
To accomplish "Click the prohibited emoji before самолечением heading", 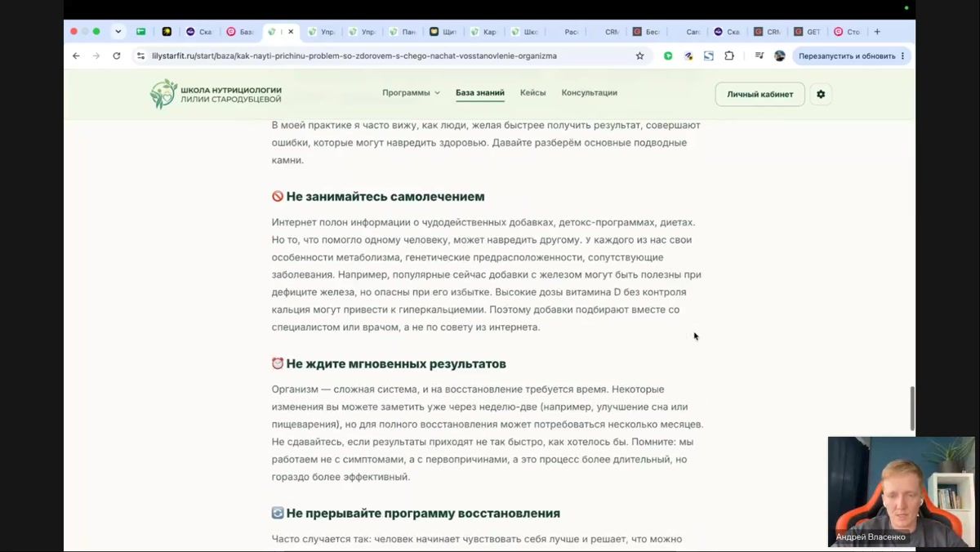I will 278,196.
